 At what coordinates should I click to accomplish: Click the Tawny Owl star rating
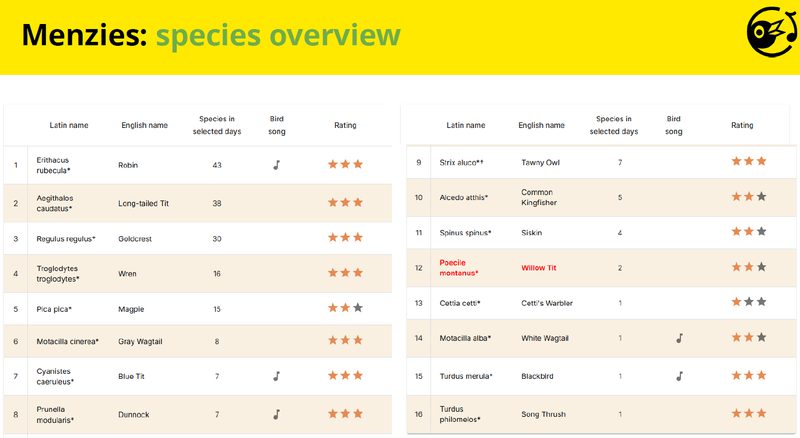click(748, 161)
